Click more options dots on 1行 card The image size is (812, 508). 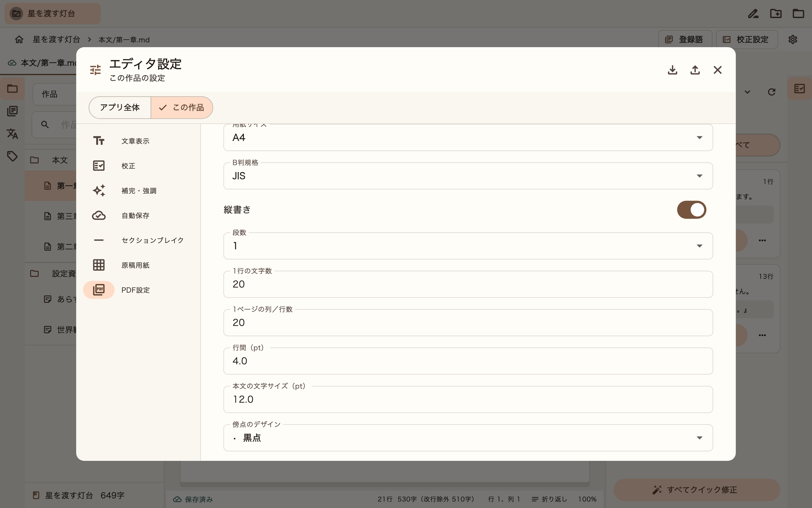[762, 240]
